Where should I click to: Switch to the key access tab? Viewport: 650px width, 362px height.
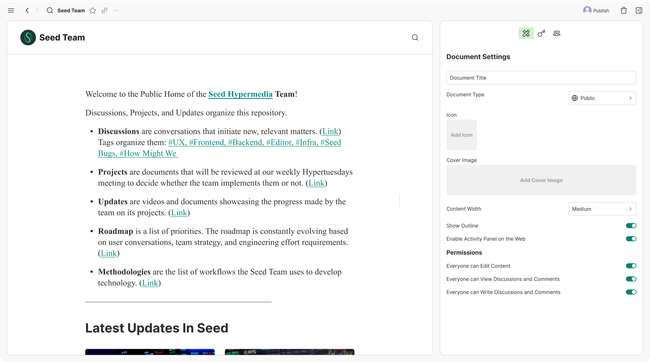tap(541, 33)
